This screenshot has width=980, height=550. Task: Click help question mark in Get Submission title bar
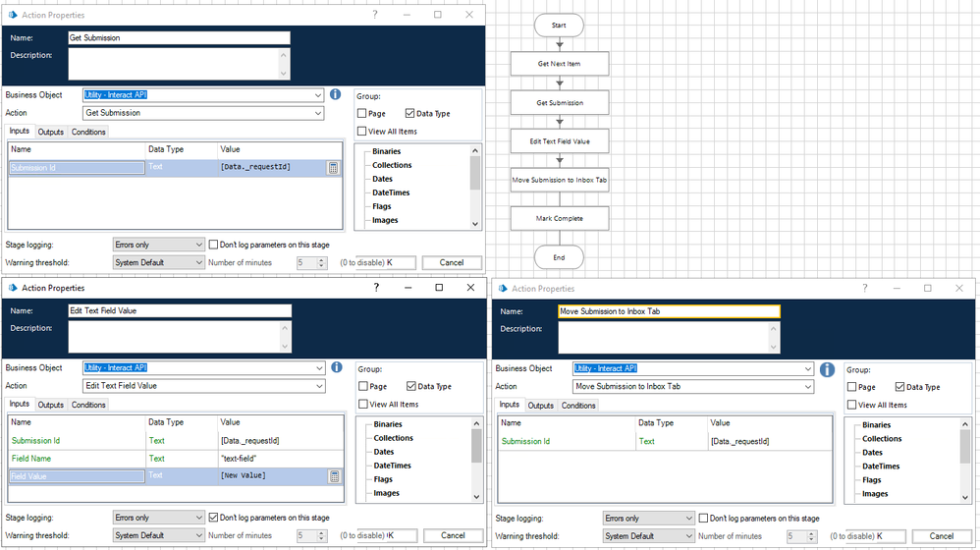tap(374, 15)
